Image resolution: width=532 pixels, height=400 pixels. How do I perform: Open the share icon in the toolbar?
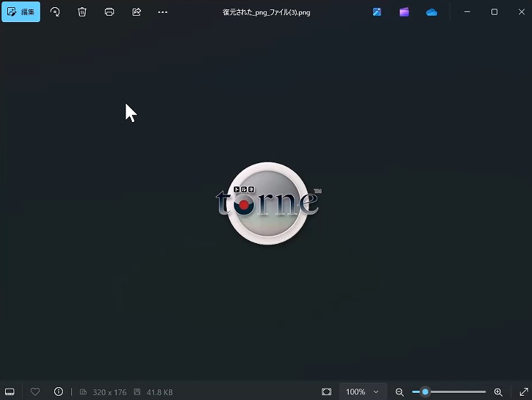click(x=136, y=12)
